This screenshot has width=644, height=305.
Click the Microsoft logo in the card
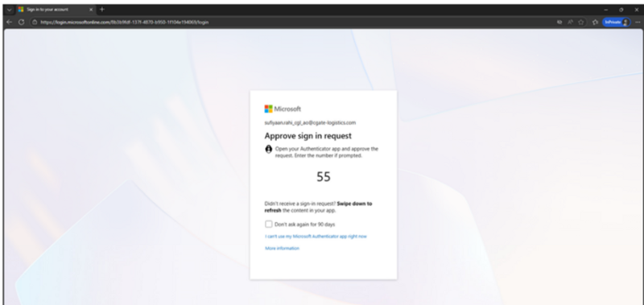(x=283, y=109)
